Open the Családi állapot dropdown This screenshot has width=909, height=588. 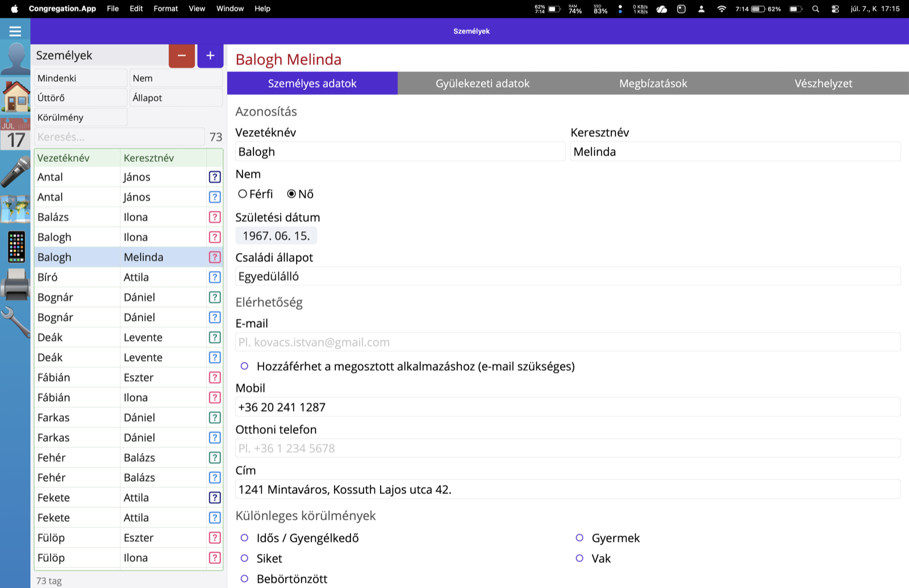point(568,277)
